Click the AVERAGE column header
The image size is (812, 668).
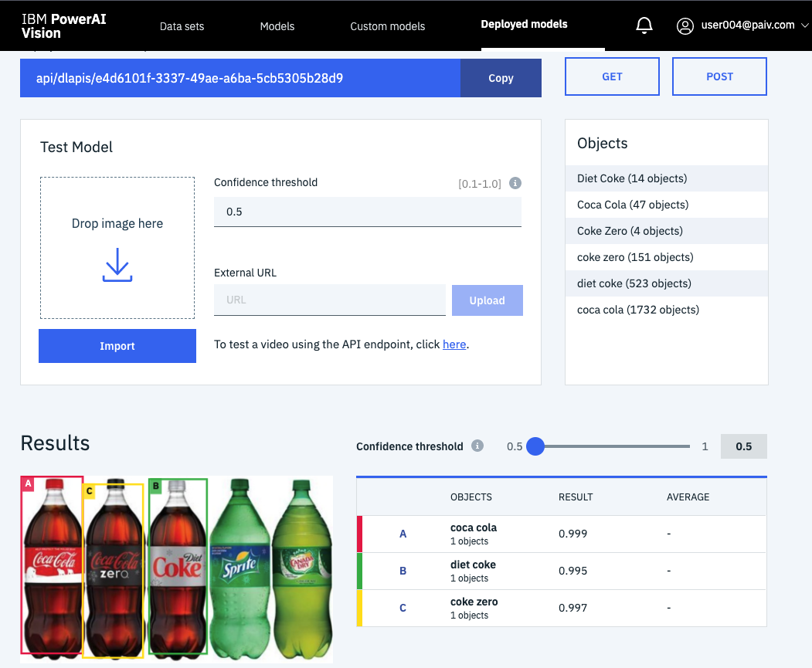[688, 497]
